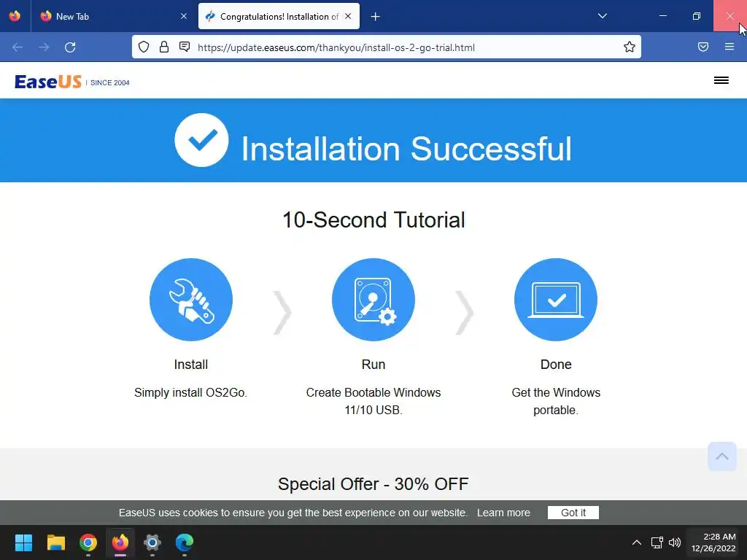Image resolution: width=747 pixels, height=560 pixels.
Task: Click 'Simply install OS2Go.' text
Action: click(x=190, y=393)
